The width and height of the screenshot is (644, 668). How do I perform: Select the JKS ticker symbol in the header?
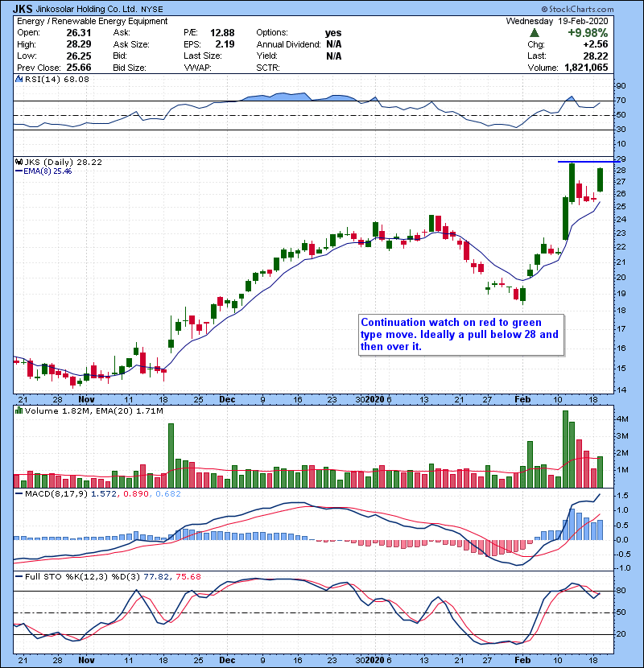[x=23, y=9]
